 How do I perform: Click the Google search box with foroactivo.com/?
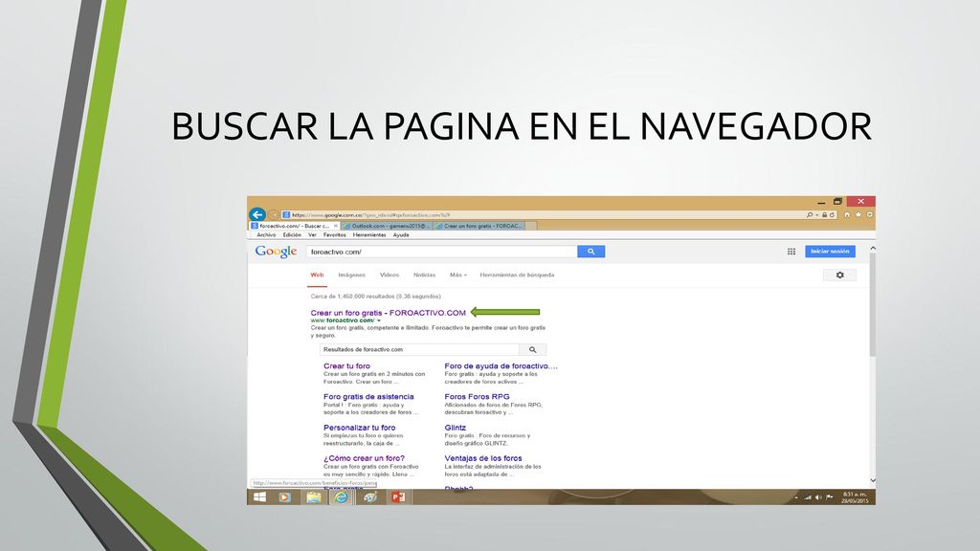442,252
